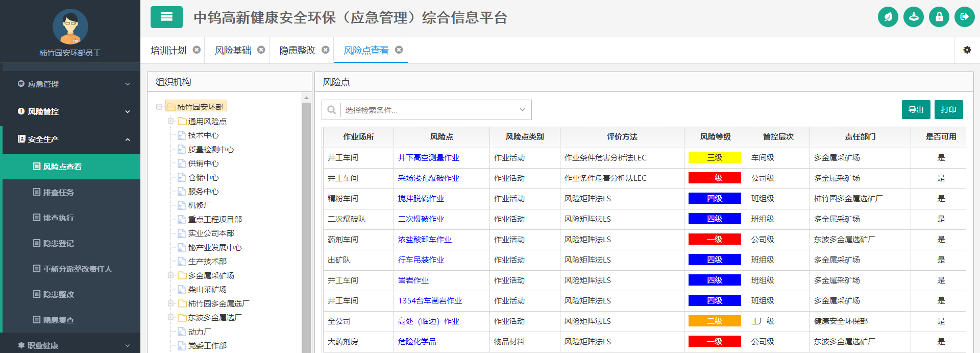
Task: Click the file icon beside 供销中心
Action: tap(181, 163)
